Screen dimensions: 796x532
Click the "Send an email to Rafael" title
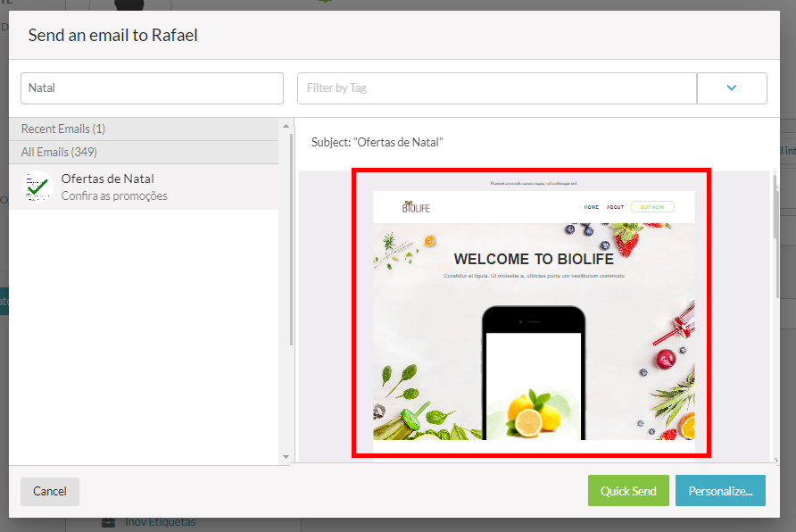tap(112, 35)
